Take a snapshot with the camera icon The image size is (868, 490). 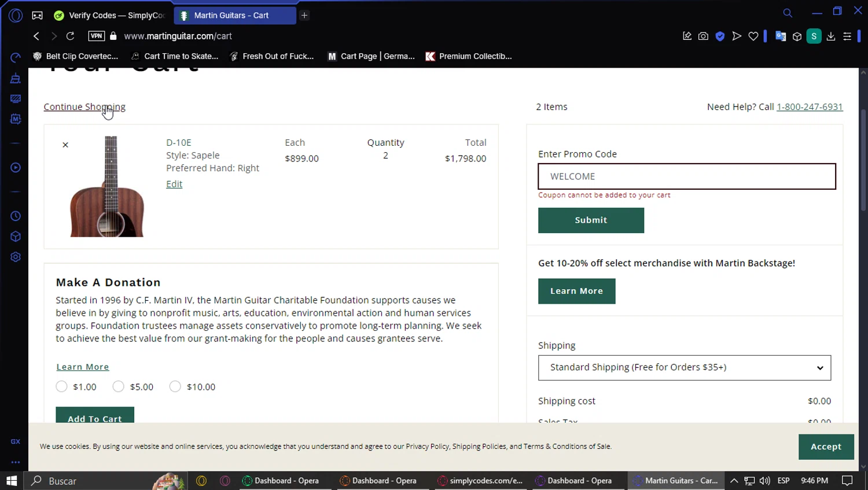[x=703, y=36]
